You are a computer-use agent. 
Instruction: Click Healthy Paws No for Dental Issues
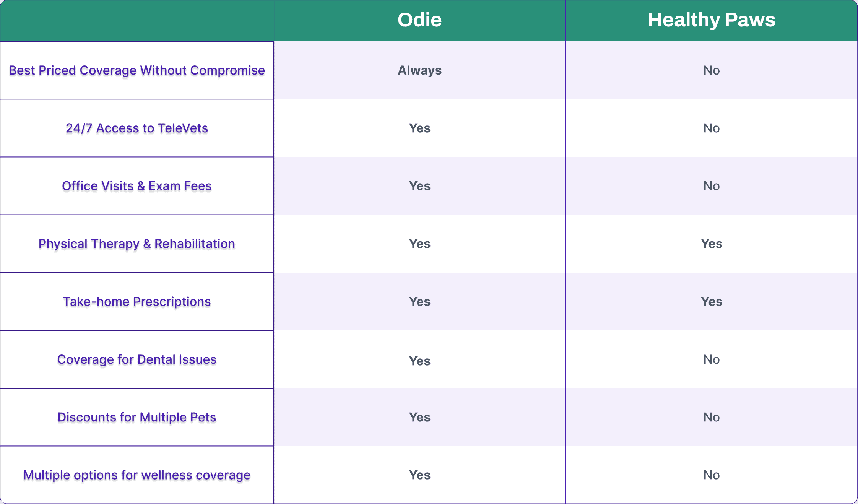tap(711, 359)
